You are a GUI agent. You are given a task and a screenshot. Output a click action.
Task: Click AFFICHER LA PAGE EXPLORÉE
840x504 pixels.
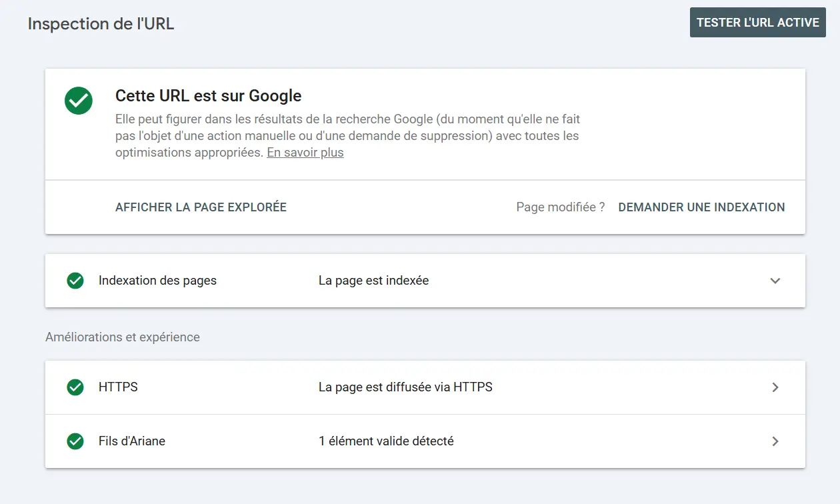(x=200, y=207)
